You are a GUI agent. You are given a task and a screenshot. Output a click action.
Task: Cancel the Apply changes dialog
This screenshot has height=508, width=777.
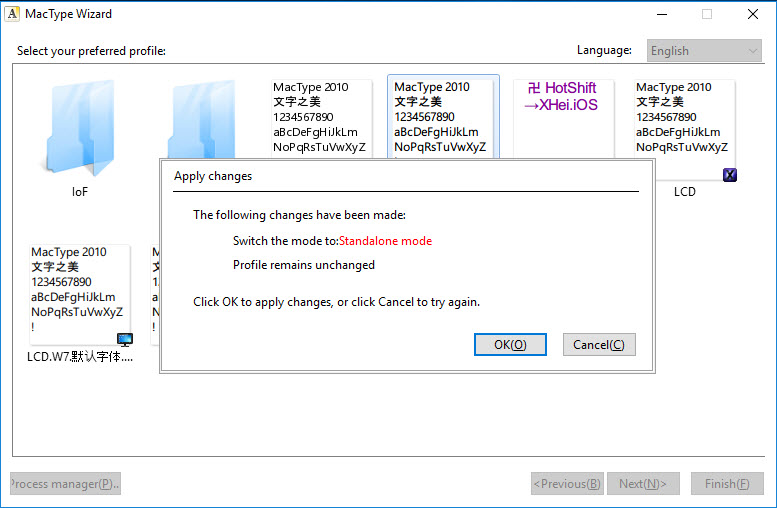click(x=599, y=344)
